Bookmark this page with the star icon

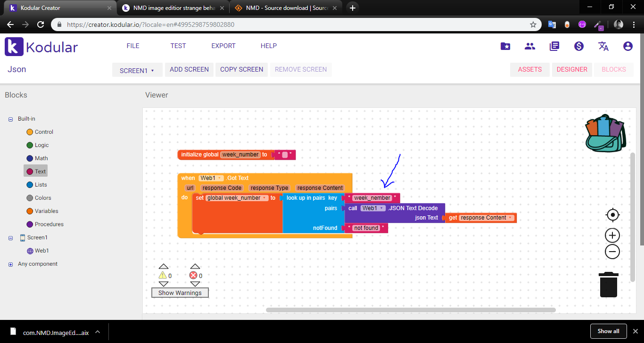[x=533, y=24]
